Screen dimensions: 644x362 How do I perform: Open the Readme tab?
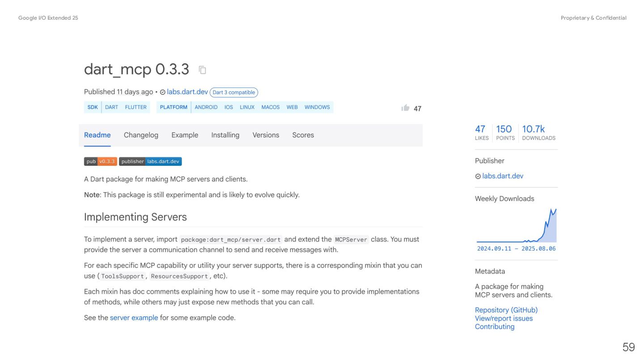click(97, 135)
